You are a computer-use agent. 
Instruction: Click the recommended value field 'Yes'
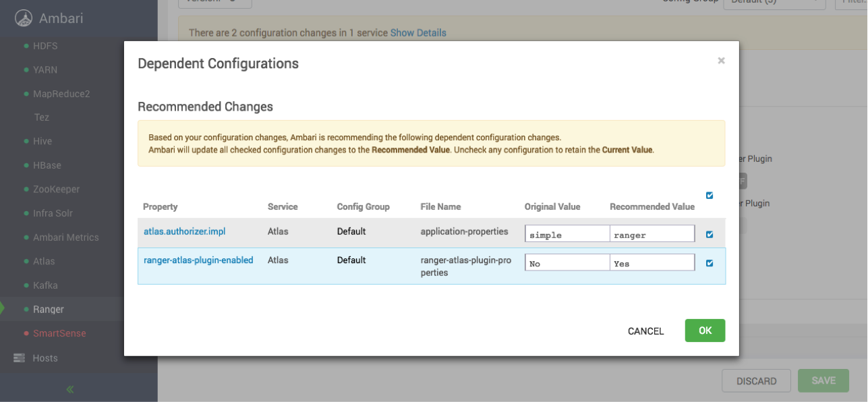[x=652, y=263]
